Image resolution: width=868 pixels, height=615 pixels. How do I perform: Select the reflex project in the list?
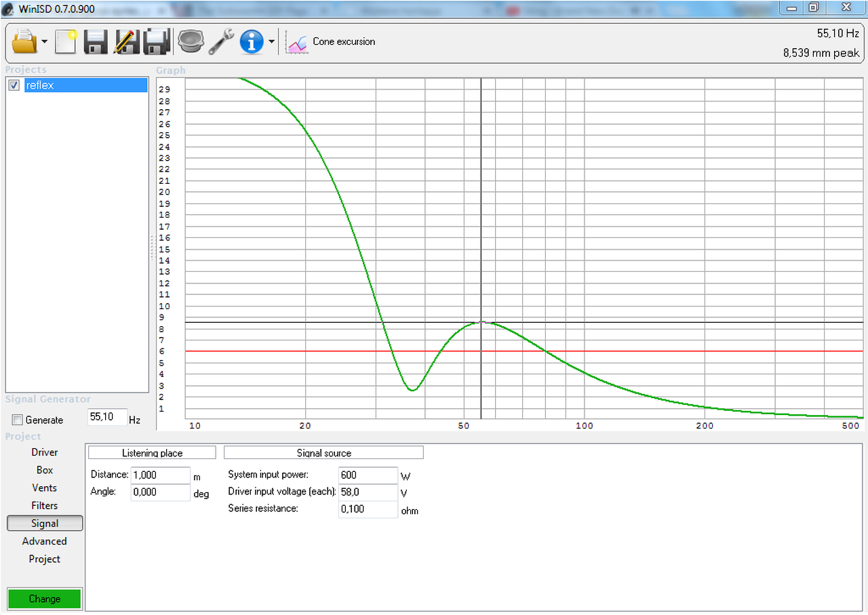85,85
